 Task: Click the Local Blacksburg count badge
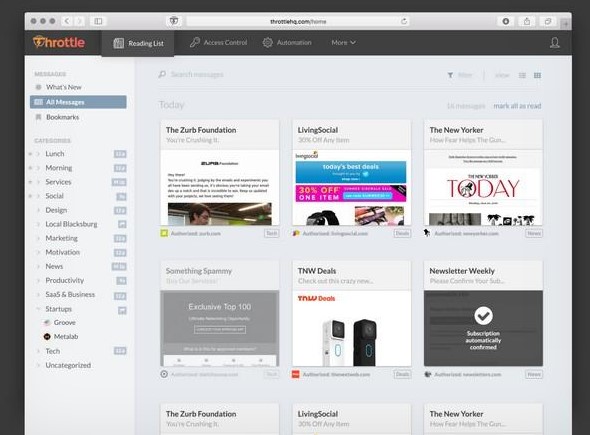point(122,224)
